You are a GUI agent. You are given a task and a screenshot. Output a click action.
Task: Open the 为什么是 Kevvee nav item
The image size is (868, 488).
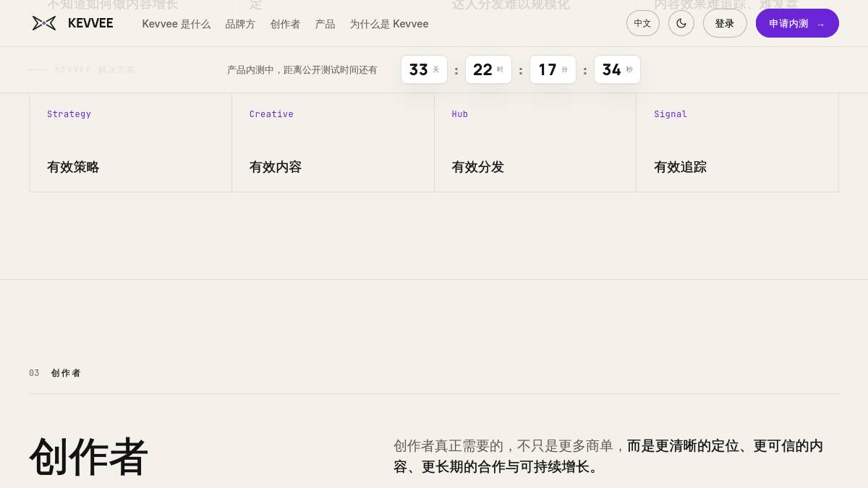coord(389,24)
